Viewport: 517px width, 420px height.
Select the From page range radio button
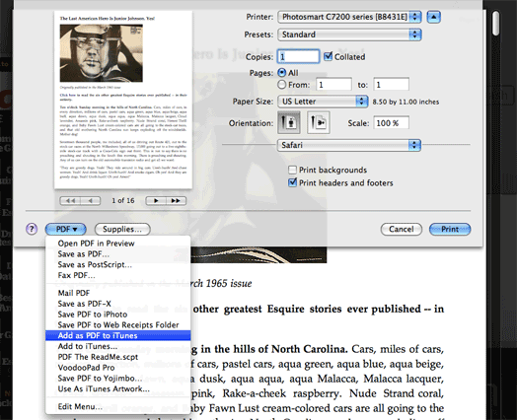click(x=281, y=85)
